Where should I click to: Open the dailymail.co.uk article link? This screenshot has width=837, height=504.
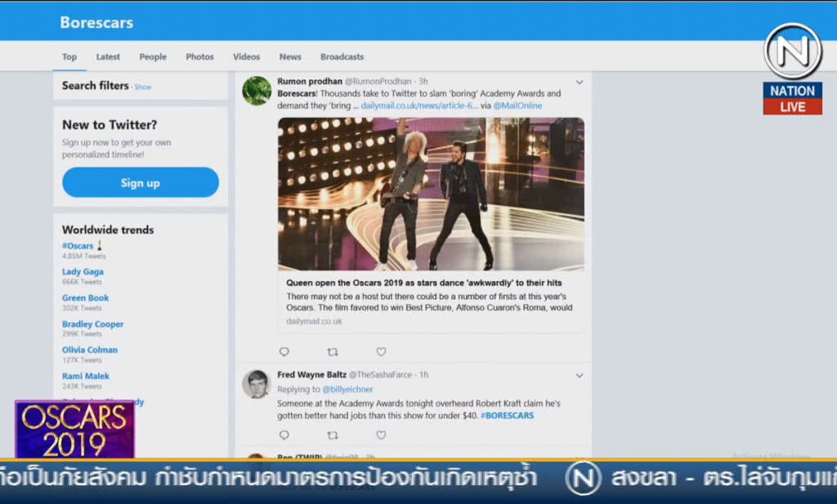[x=419, y=105]
